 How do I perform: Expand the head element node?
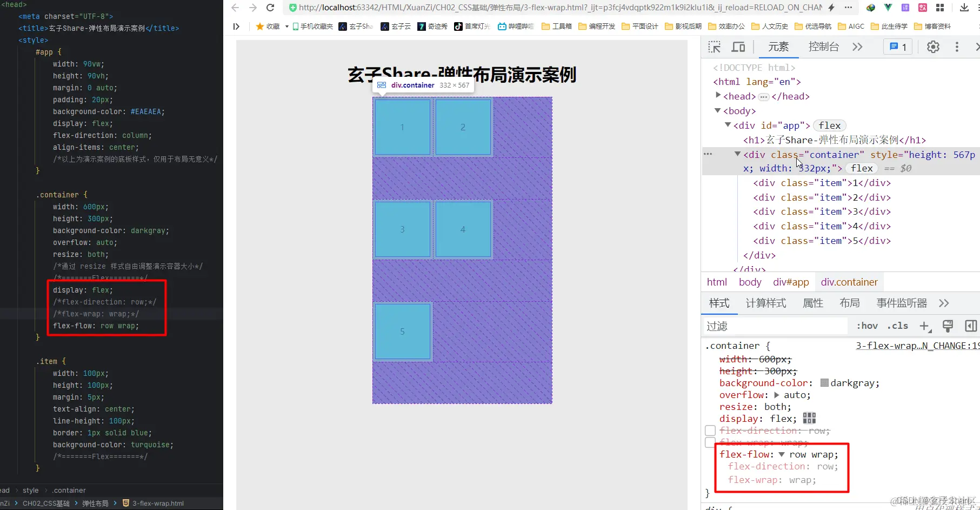pos(718,96)
